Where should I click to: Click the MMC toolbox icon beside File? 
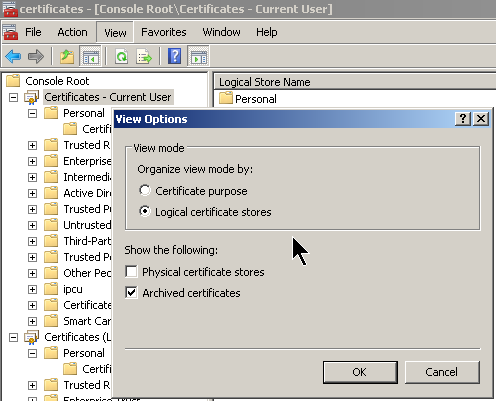pyautogui.click(x=10, y=32)
